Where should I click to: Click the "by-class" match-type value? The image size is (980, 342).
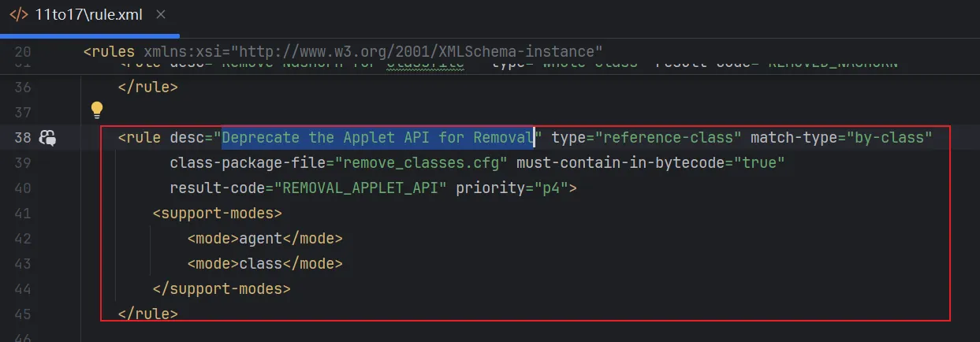point(889,137)
